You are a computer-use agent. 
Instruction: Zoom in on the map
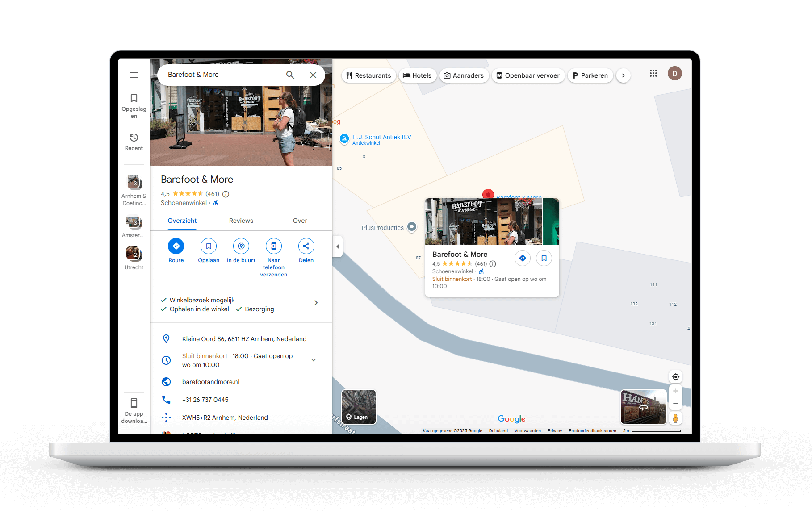675,391
